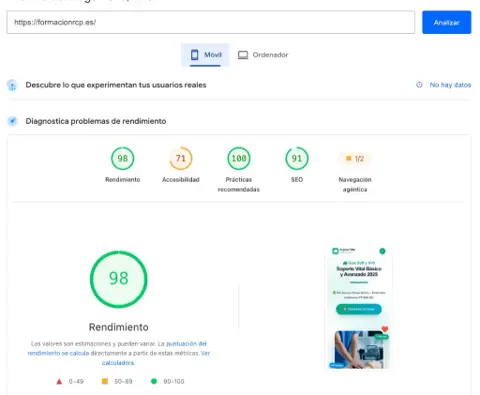Click the orange square 50–89 legend icon

(105, 381)
